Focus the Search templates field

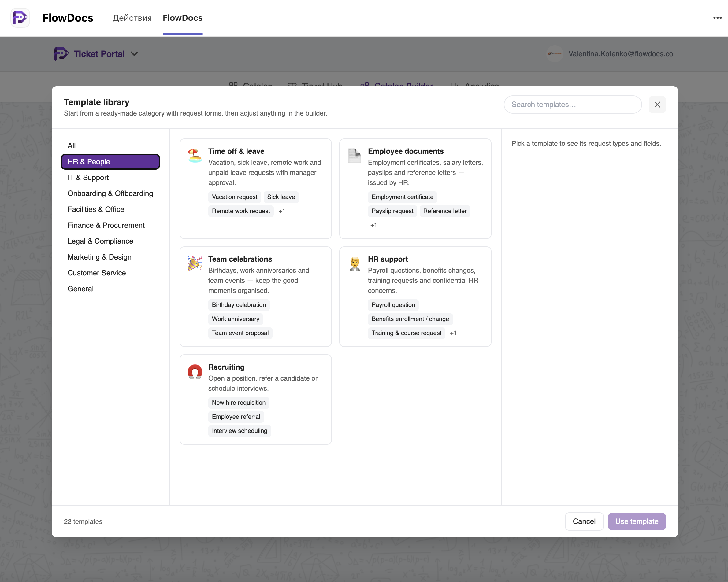573,105
